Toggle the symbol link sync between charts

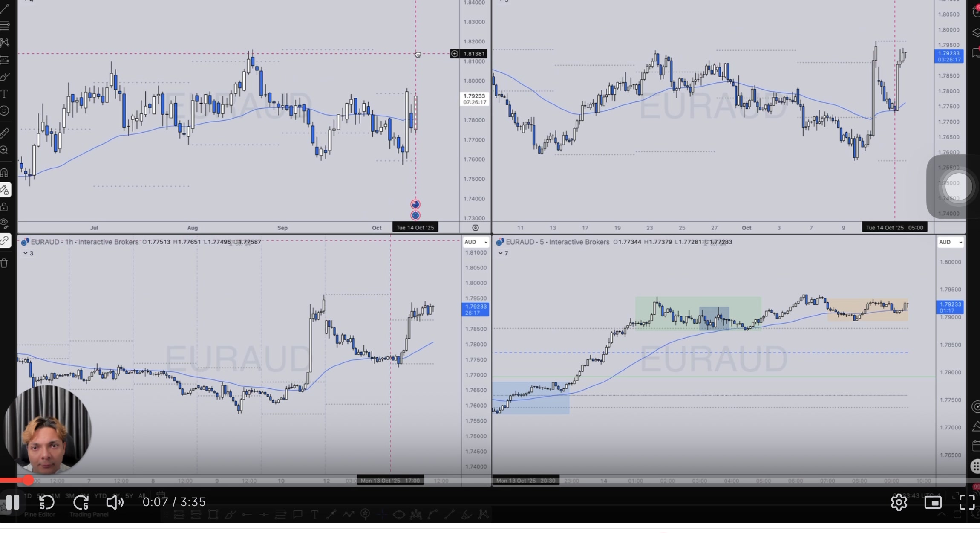5,240
